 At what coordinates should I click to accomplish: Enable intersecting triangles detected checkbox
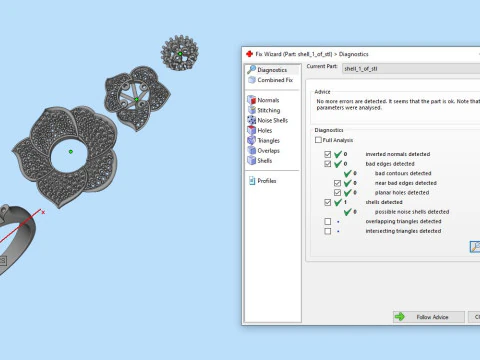click(x=328, y=231)
